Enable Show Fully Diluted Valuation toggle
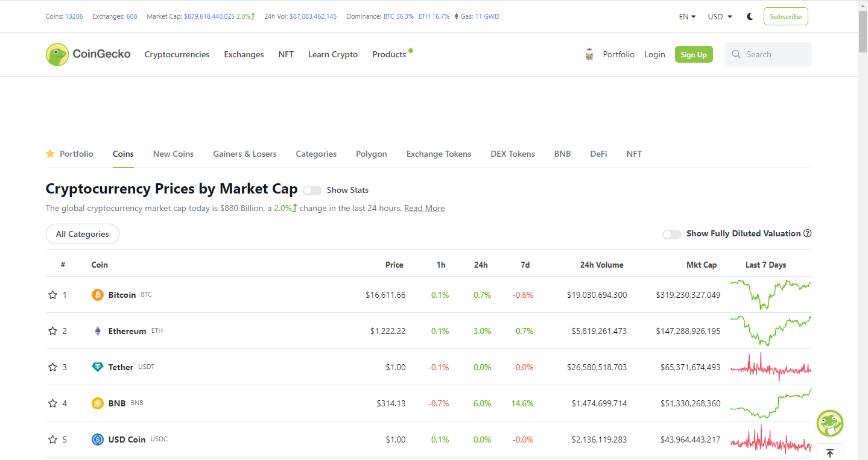Viewport: 868px width, 460px height. pyautogui.click(x=672, y=234)
